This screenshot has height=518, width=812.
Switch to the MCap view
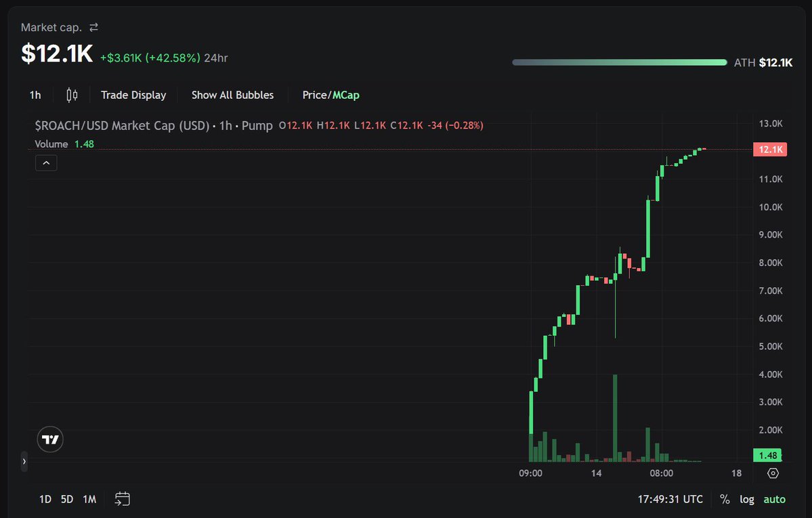346,95
